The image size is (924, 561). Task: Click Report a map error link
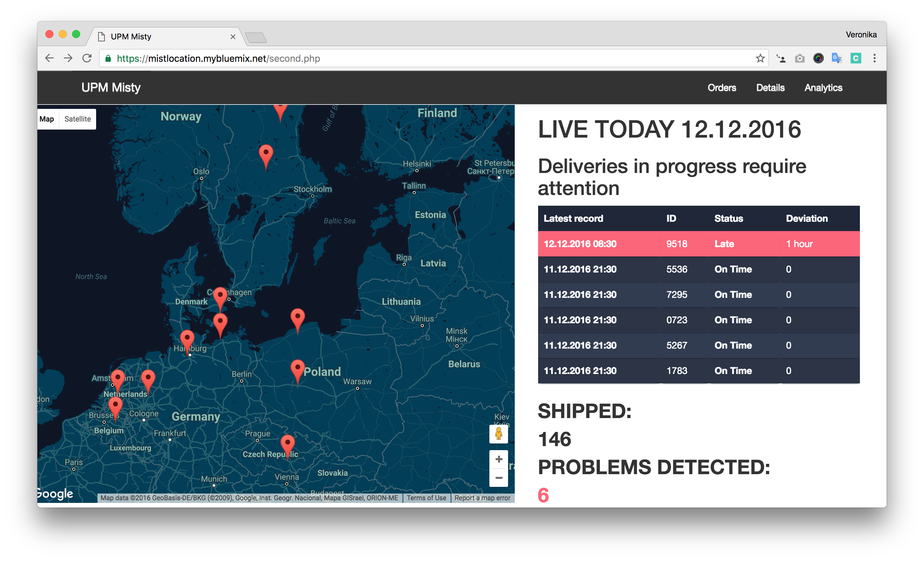click(x=482, y=498)
